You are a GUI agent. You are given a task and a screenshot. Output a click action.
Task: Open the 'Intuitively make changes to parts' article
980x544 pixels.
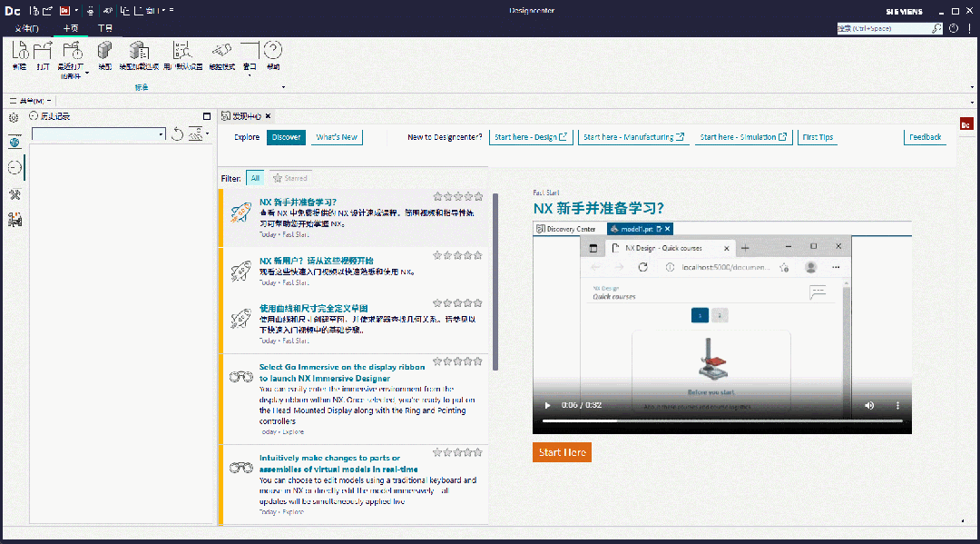coord(338,463)
